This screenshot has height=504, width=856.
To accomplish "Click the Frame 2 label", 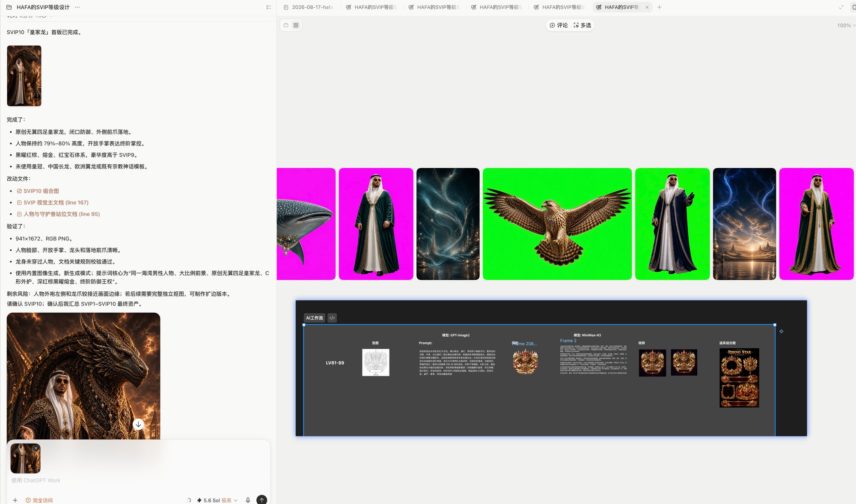I will coord(568,341).
